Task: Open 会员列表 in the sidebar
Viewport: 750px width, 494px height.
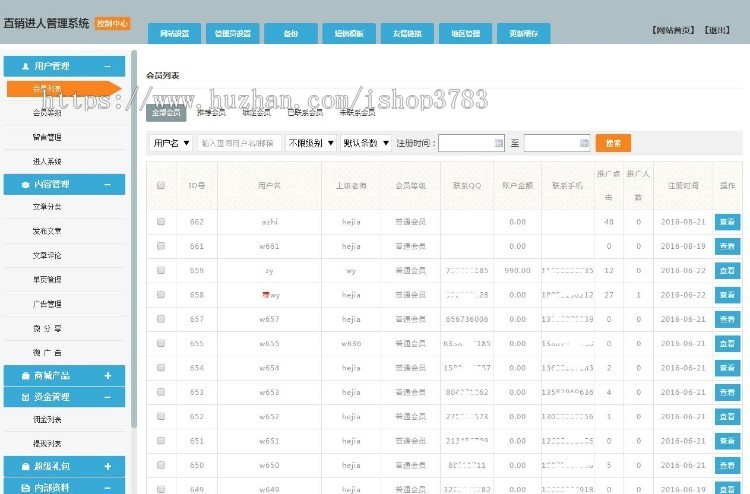Action: point(64,89)
